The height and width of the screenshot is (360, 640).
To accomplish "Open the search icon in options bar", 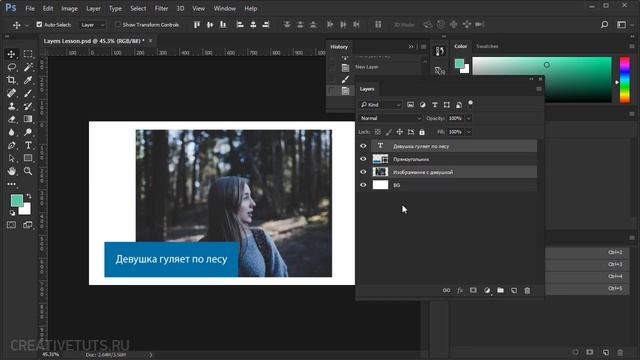I will click(604, 24).
